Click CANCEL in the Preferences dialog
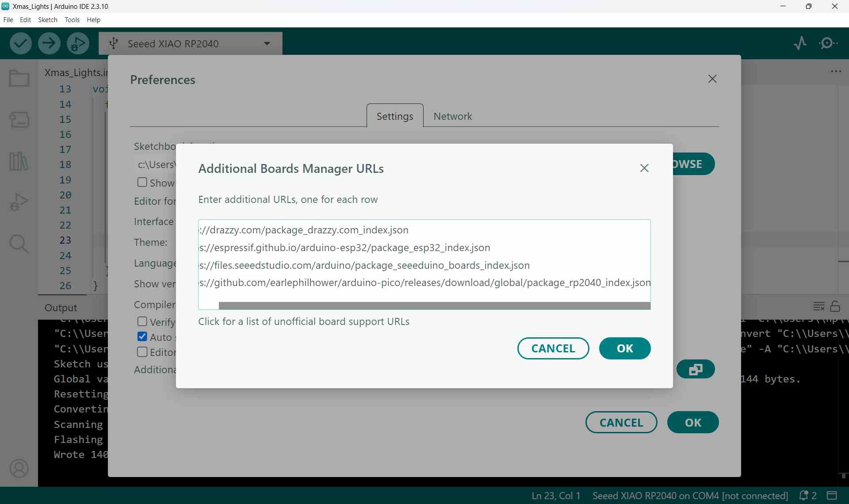Image resolution: width=849 pixels, height=504 pixels. point(621,423)
